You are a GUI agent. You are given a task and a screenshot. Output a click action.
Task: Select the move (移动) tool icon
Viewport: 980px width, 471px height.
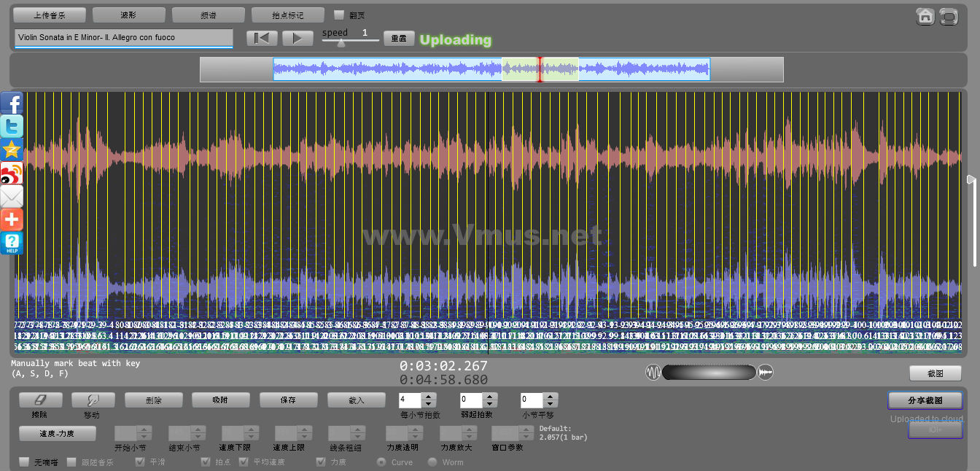(93, 400)
